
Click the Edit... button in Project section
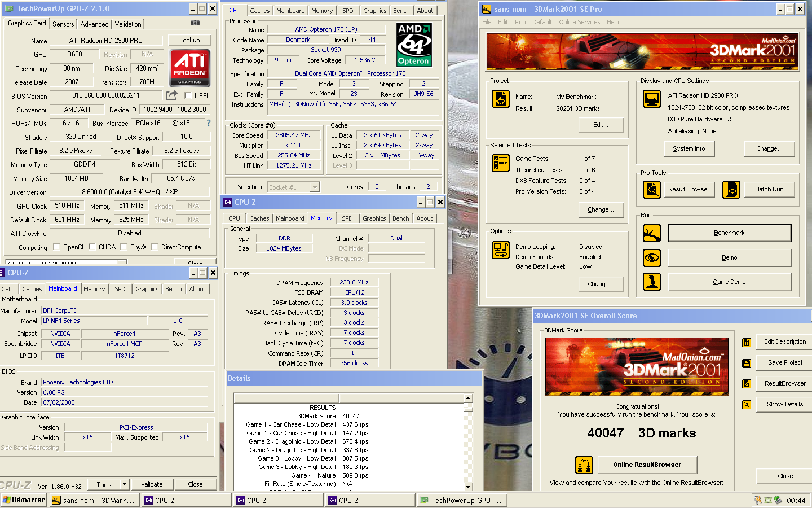[601, 125]
